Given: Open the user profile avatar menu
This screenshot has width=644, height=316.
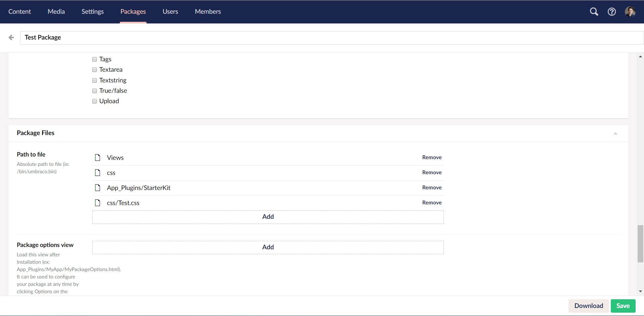Looking at the screenshot, I should [631, 11].
